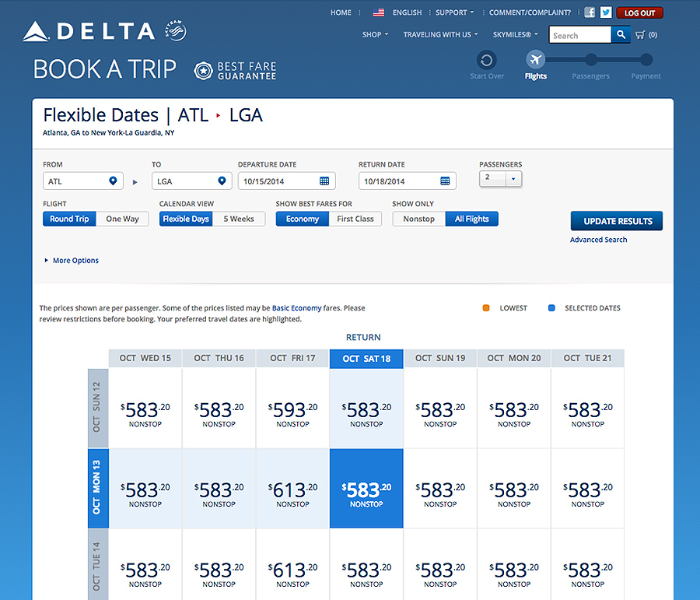Screen dimensions: 700x600
Task: Click the Delta logo
Action: 89,32
